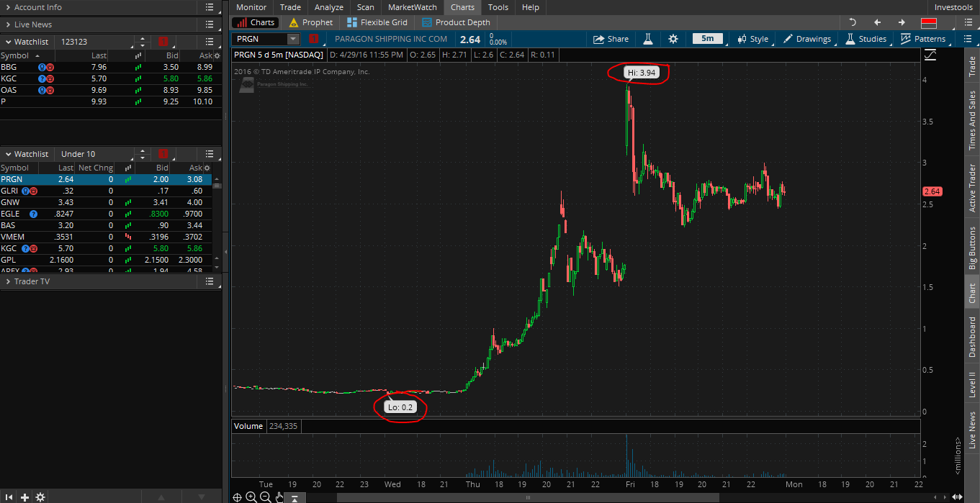Image resolution: width=980 pixels, height=503 pixels.
Task: Switch to the Prophet subtab
Action: pos(311,22)
